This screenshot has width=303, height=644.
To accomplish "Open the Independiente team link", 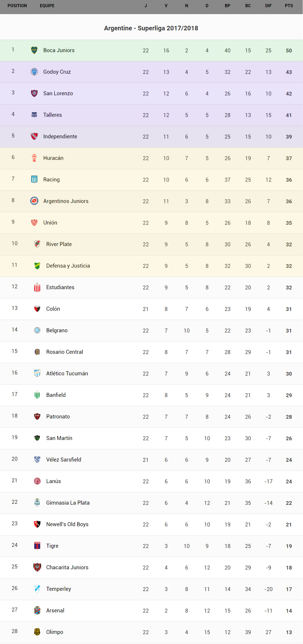I will [60, 136].
